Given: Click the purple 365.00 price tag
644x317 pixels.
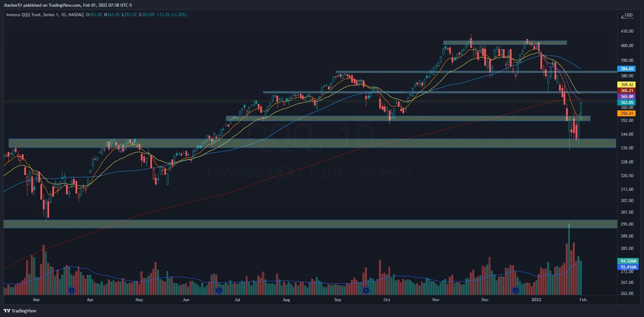Looking at the screenshot, I should pyautogui.click(x=627, y=97).
